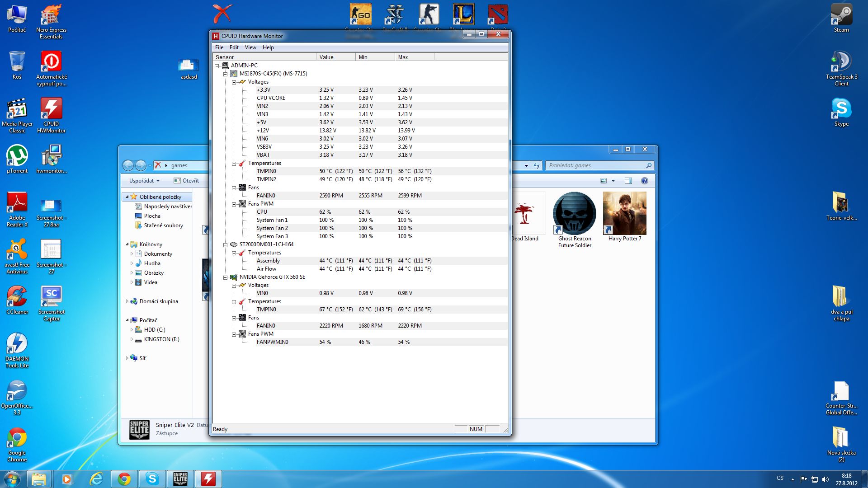Open Skype from the taskbar
The image size is (868, 488).
point(152,479)
